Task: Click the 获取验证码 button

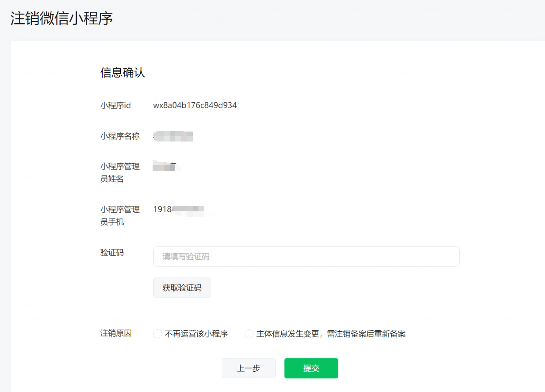Action: pos(182,287)
